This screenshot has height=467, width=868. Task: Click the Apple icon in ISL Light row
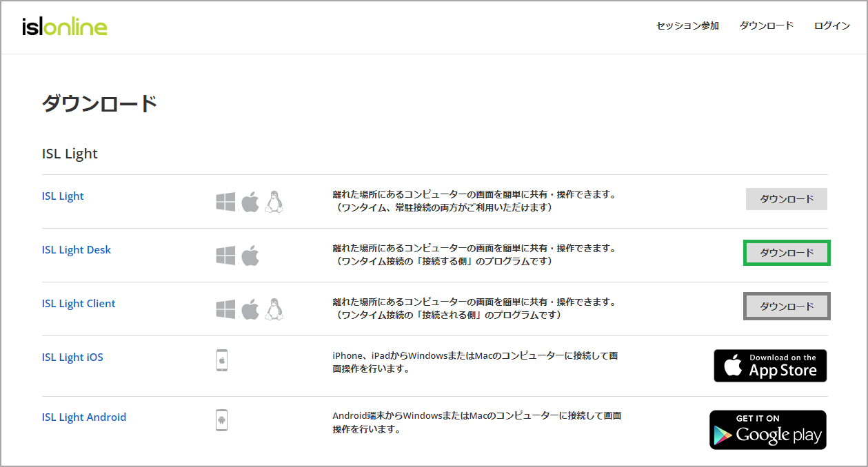coord(250,201)
